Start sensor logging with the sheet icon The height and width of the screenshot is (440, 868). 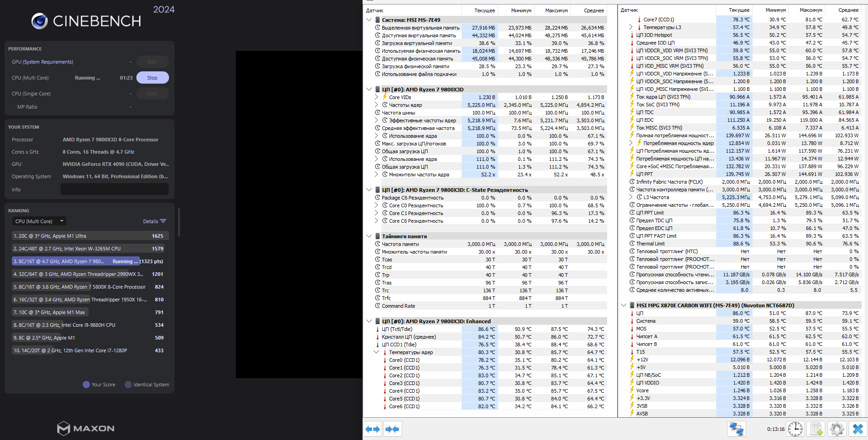(x=817, y=429)
